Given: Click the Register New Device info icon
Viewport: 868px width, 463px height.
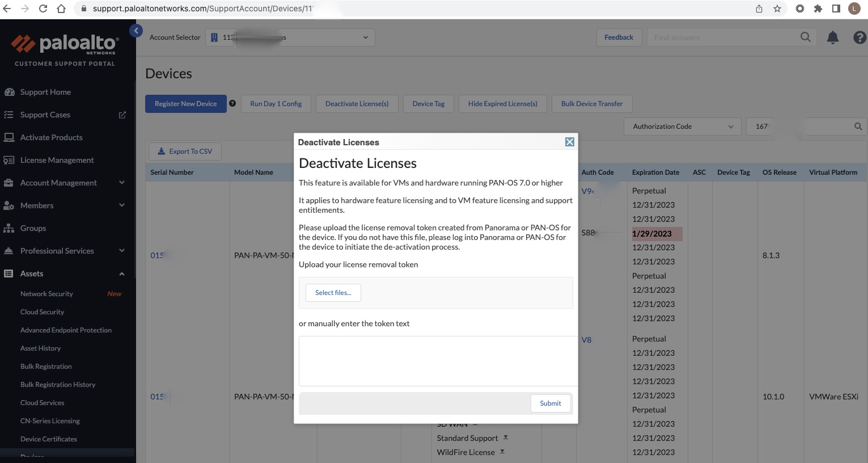Looking at the screenshot, I should (x=232, y=103).
